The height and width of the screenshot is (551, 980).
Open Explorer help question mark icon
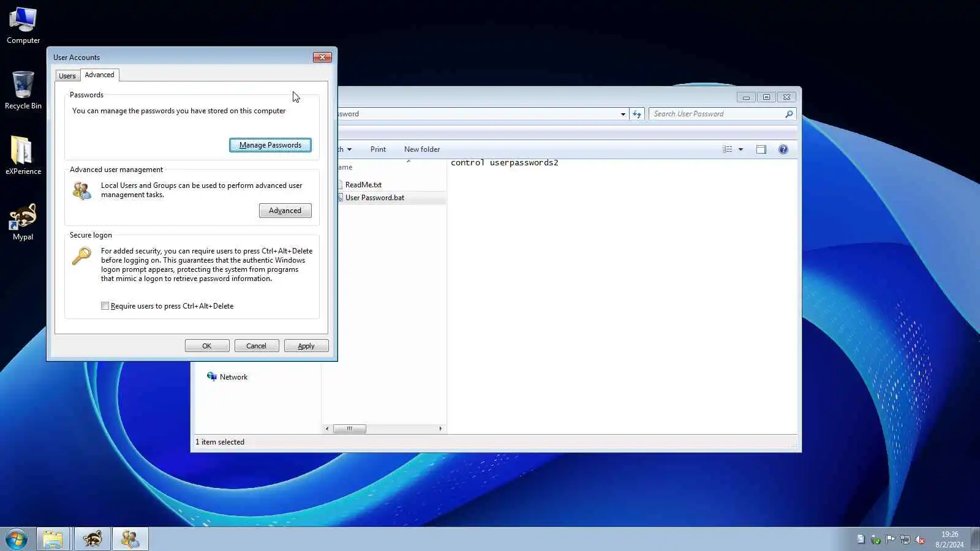pyautogui.click(x=783, y=149)
